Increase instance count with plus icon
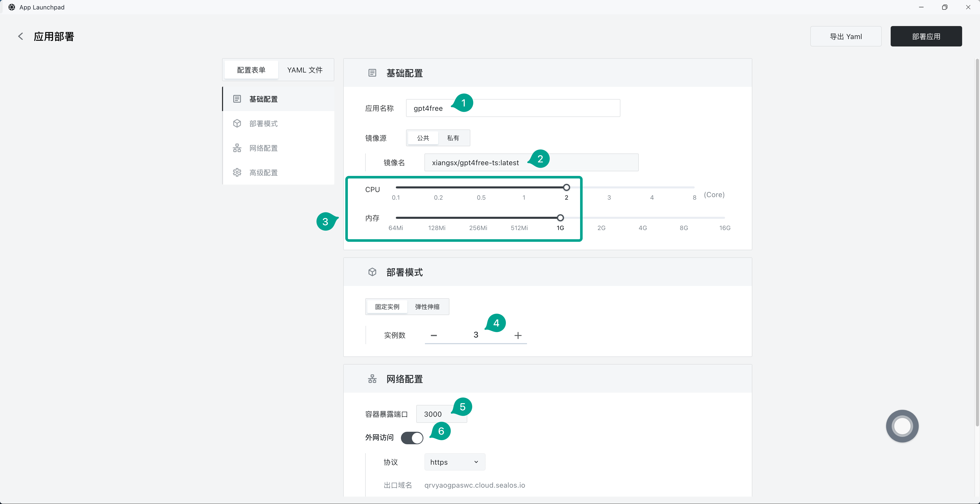 518,335
